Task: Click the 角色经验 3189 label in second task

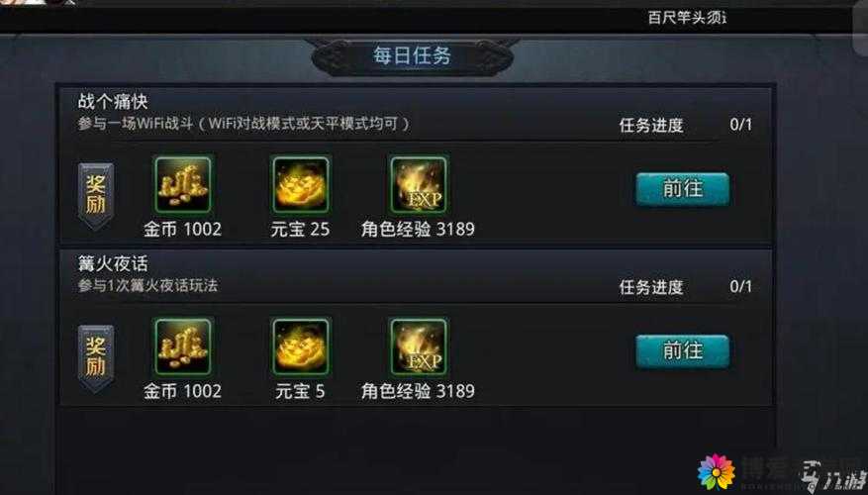Action: (418, 391)
